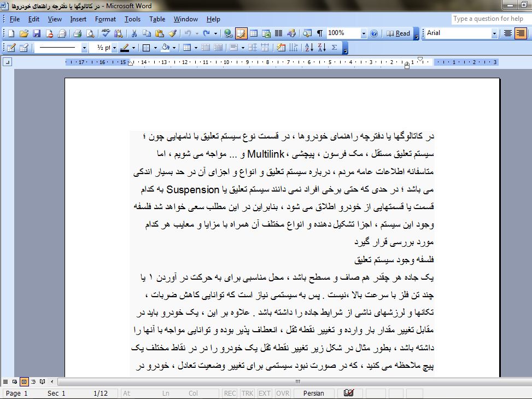Toggle Show/Hide paragraph marks
The image size is (532, 399).
320,33
